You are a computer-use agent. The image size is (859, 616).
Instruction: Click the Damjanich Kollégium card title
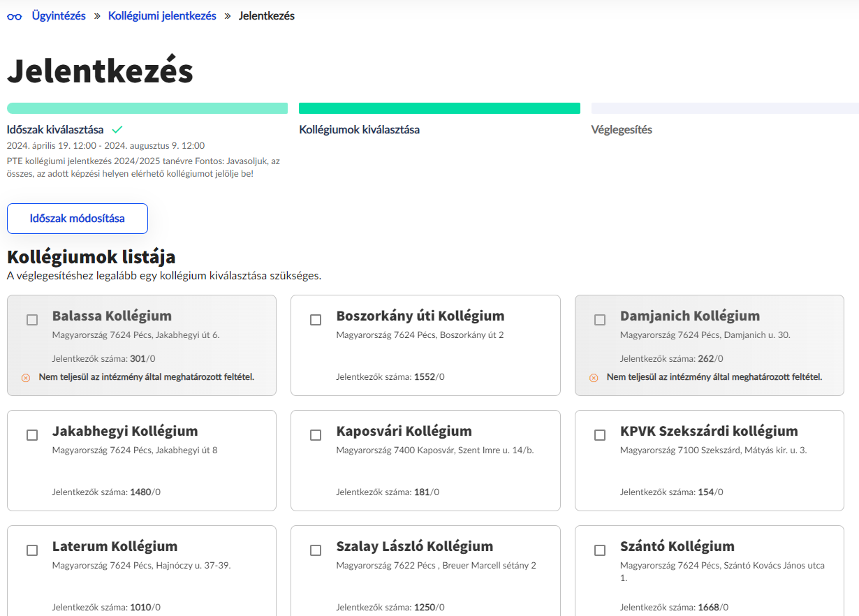point(689,316)
